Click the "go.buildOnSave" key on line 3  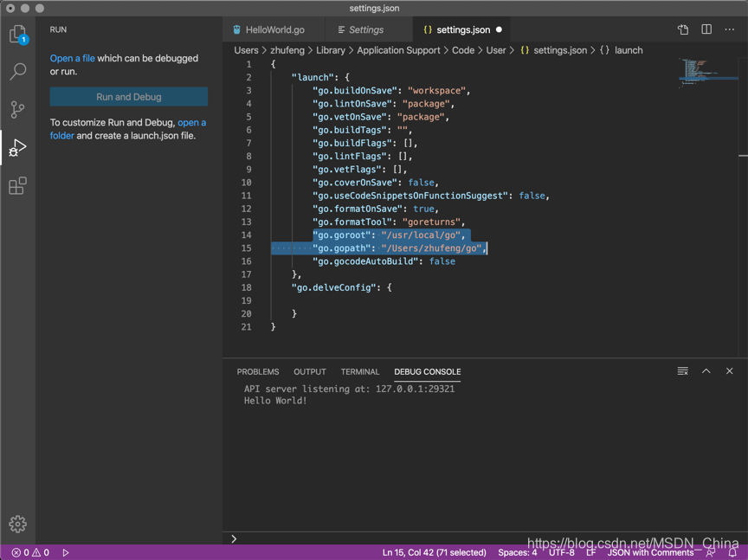click(x=355, y=91)
